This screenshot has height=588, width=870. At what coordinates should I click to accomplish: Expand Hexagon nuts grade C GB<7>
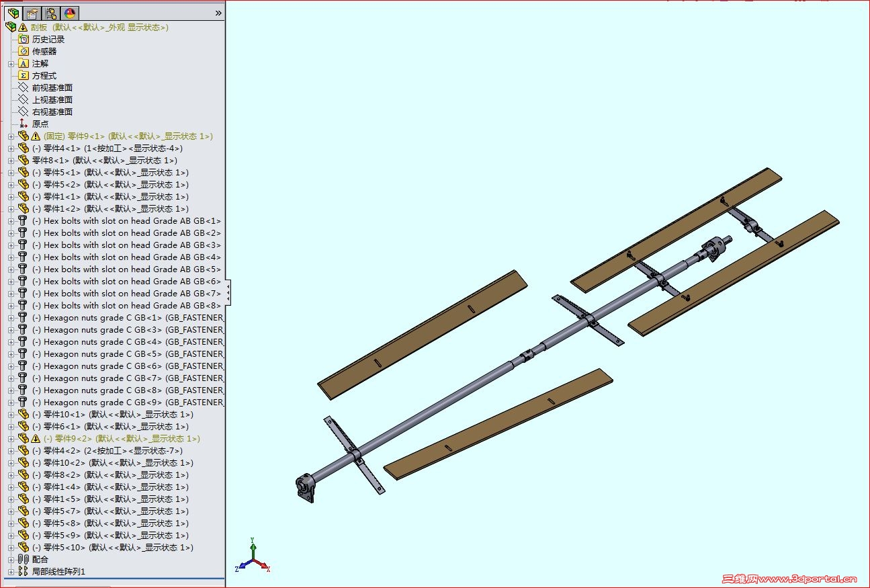coord(11,378)
